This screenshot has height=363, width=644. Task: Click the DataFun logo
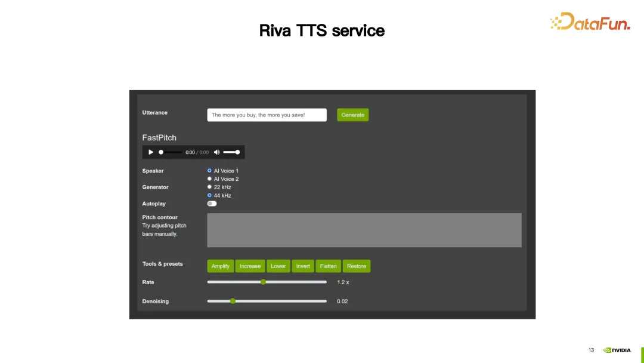click(589, 23)
